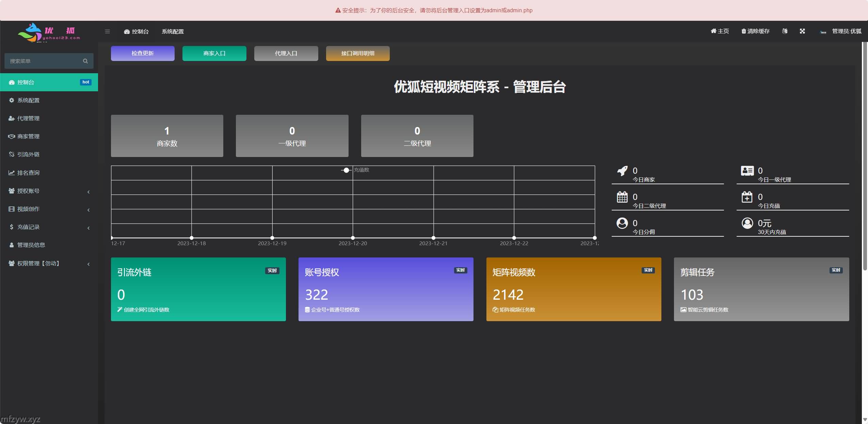
Task: Toggle the sidebar hamburger menu icon
Action: (x=107, y=31)
